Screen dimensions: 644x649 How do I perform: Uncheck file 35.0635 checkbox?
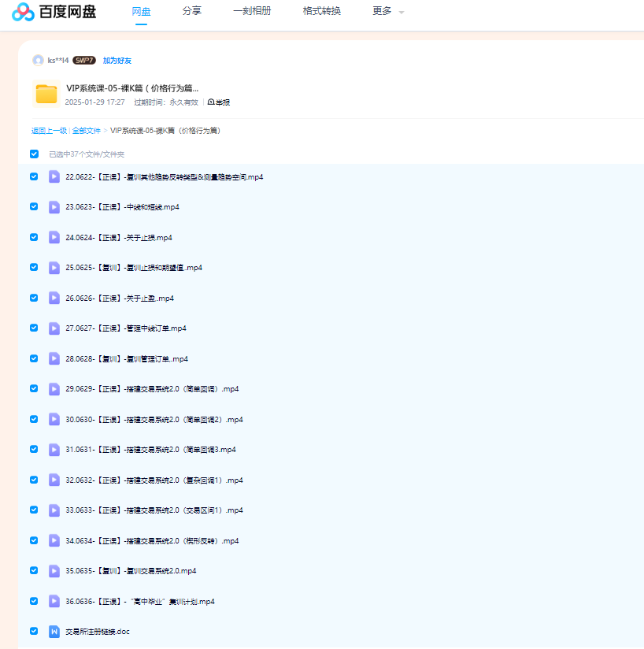coord(34,570)
